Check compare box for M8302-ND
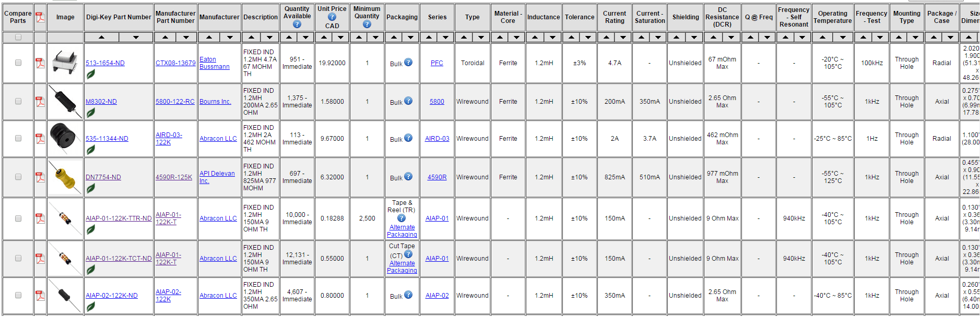The image size is (980, 317). pos(18,101)
